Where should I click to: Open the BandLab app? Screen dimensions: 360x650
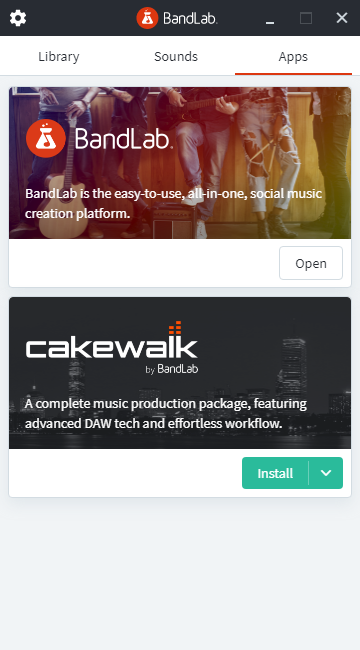click(x=311, y=263)
